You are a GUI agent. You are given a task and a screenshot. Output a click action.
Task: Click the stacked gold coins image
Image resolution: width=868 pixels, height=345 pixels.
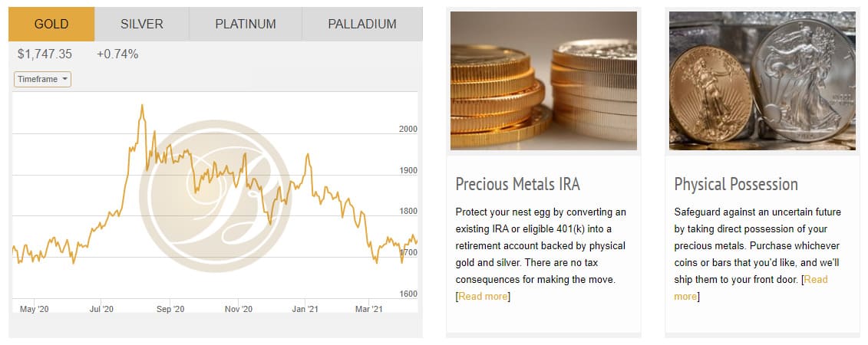coord(543,80)
